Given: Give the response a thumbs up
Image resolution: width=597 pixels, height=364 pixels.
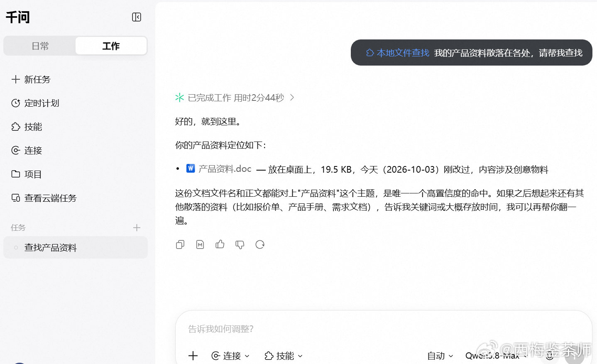Looking at the screenshot, I should click(x=220, y=244).
